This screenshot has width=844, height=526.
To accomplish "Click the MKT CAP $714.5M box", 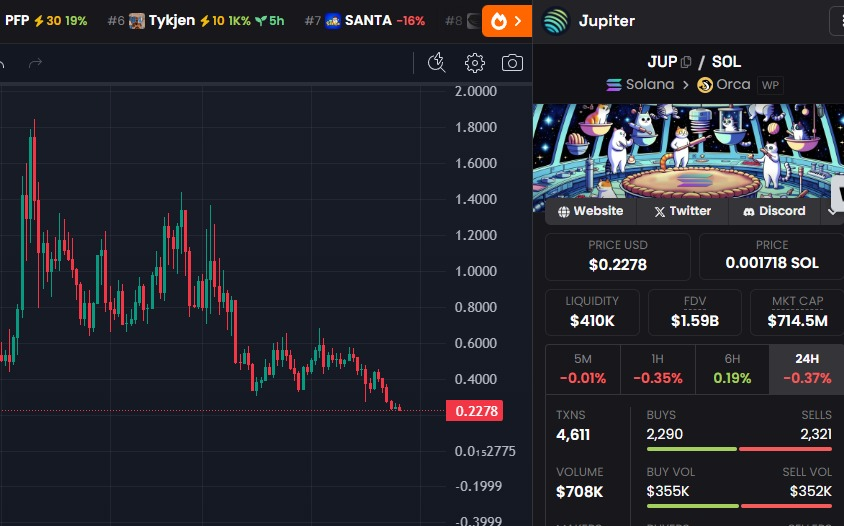I will (x=797, y=312).
